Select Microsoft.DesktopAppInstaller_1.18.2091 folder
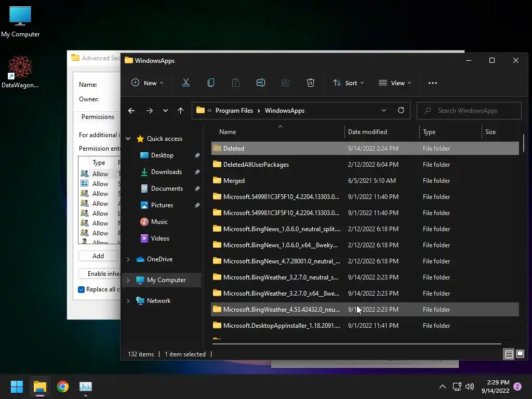 365,325
